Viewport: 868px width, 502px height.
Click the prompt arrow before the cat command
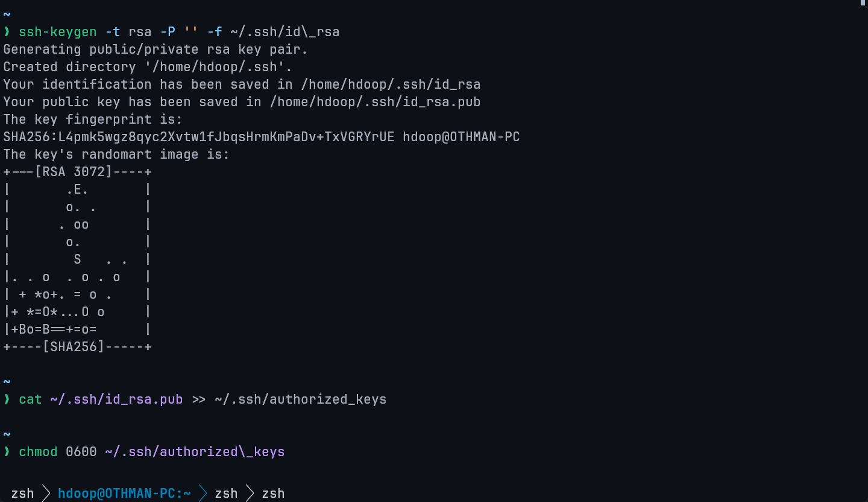pos(7,399)
